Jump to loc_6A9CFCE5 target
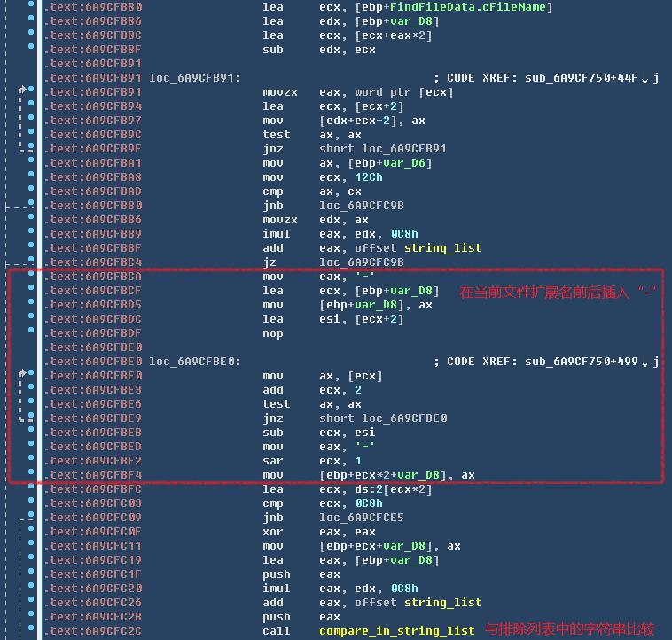 click(x=362, y=518)
